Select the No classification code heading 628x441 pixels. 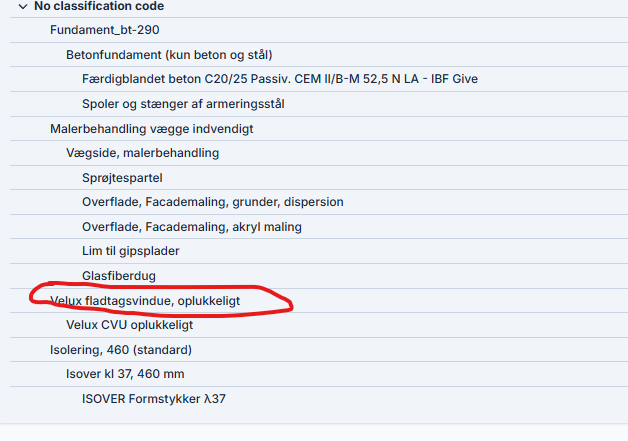pyautogui.click(x=99, y=6)
